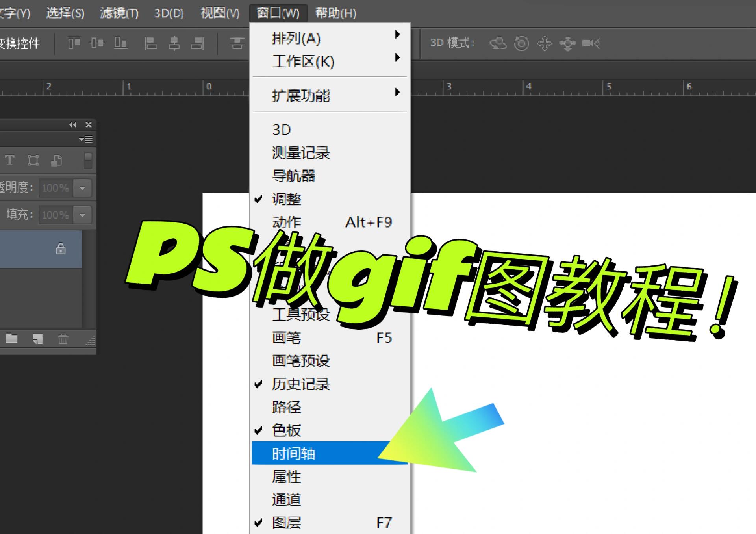756x534 pixels.
Task: Select the 3D pan (drag) mode icon
Action: coord(545,43)
